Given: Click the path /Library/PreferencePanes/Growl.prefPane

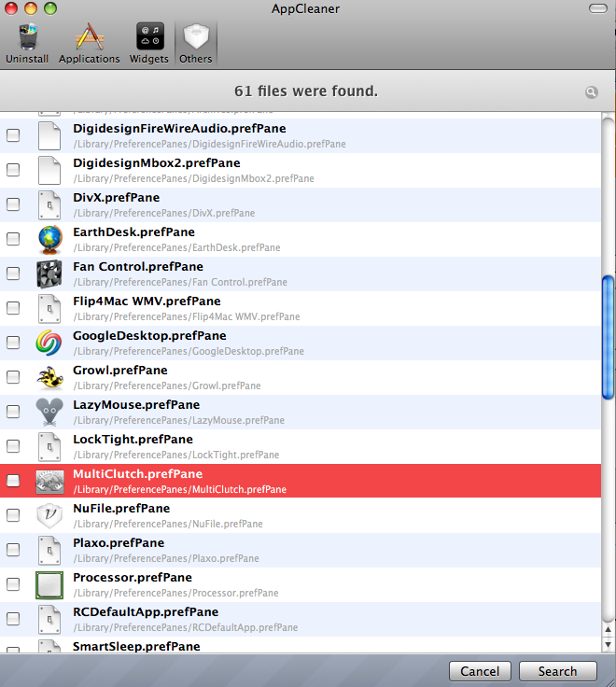Looking at the screenshot, I should click(167, 386).
